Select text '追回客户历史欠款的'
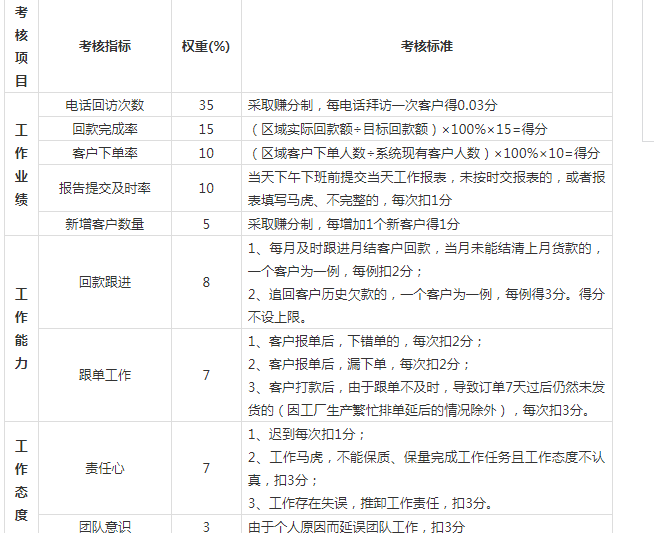 click(x=328, y=294)
